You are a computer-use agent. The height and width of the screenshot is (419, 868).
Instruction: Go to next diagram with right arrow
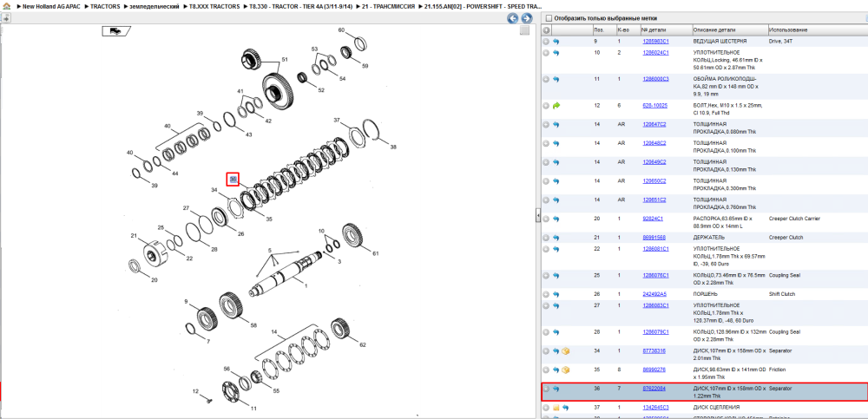point(527,18)
